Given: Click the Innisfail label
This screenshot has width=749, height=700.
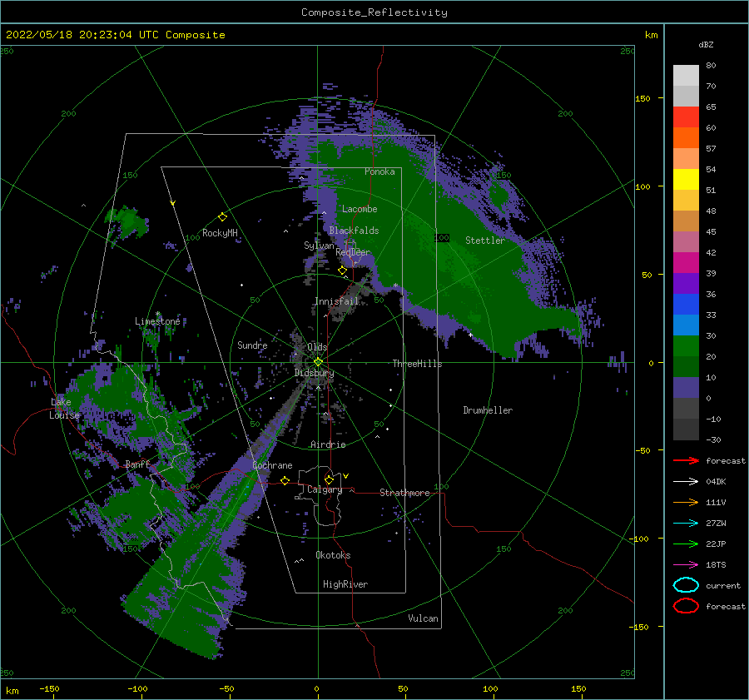Looking at the screenshot, I should coord(337,301).
